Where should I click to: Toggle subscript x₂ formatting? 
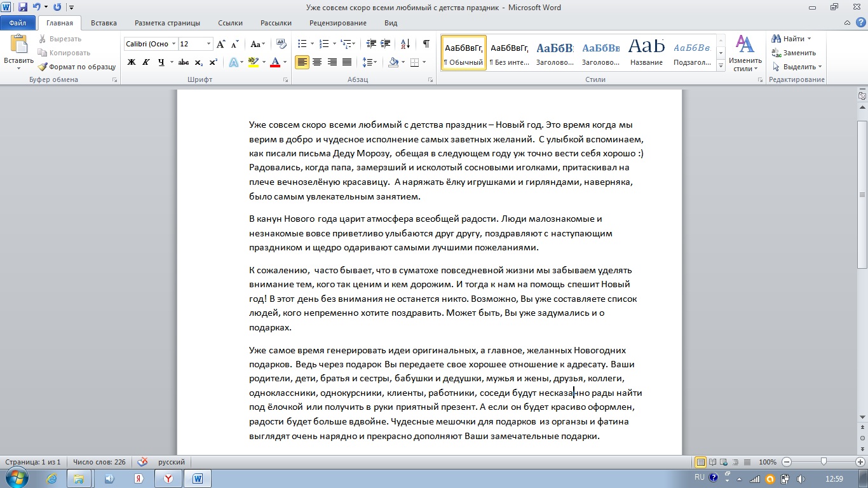pos(198,62)
